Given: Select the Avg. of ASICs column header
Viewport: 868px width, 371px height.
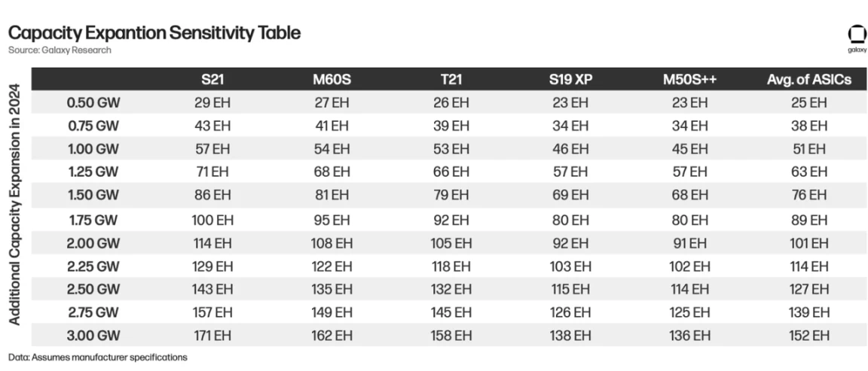Looking at the screenshot, I should click(x=809, y=80).
